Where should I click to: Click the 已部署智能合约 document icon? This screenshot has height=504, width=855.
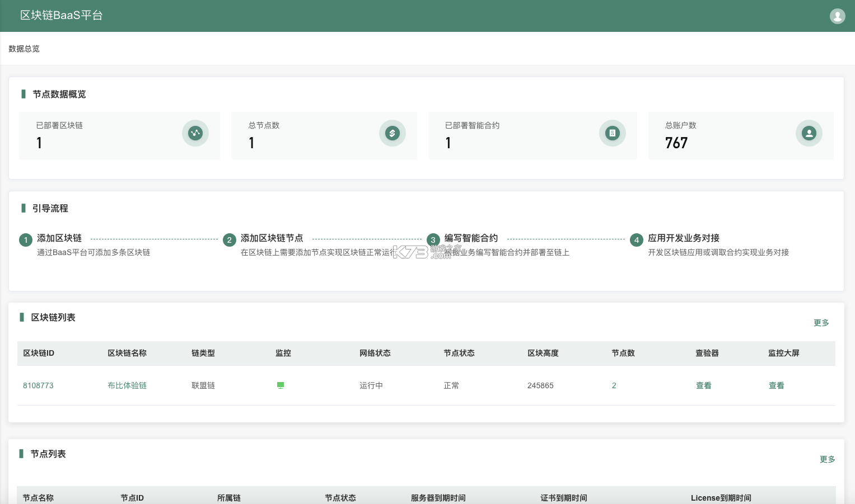tap(613, 133)
